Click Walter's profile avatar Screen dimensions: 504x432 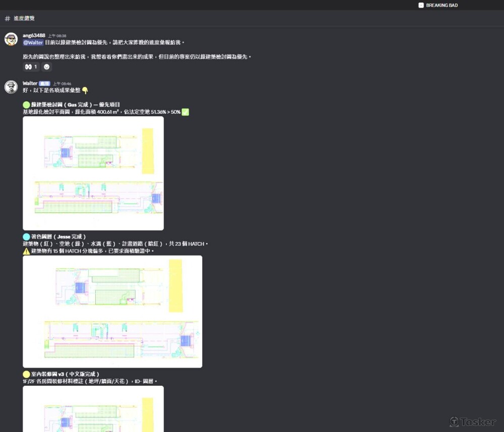(11, 87)
